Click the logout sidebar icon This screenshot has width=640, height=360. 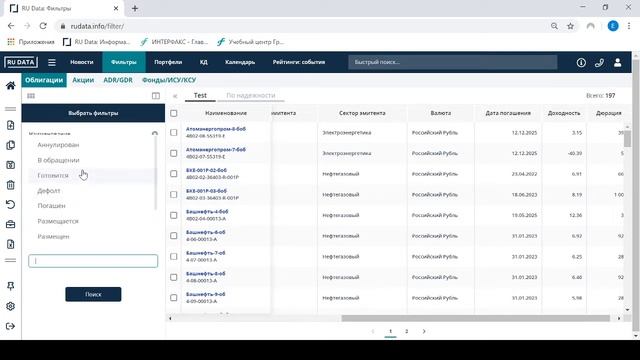11,326
